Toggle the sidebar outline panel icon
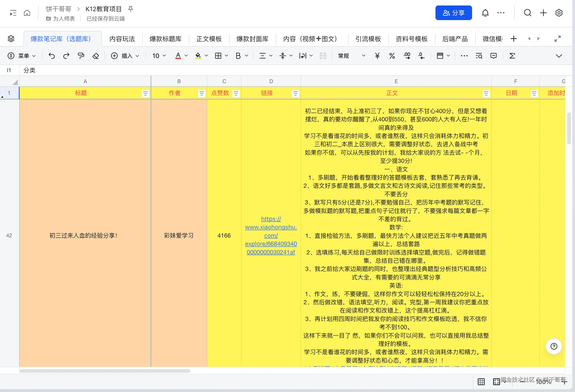 point(13,13)
